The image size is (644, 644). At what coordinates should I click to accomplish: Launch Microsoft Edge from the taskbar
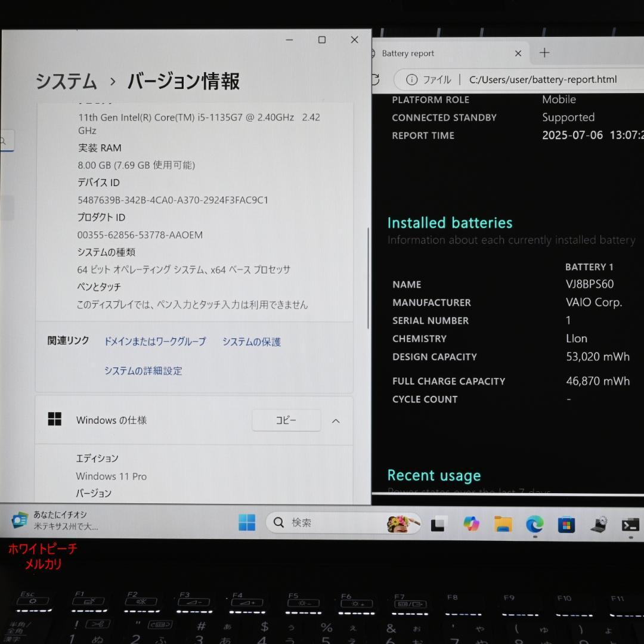pyautogui.click(x=534, y=523)
